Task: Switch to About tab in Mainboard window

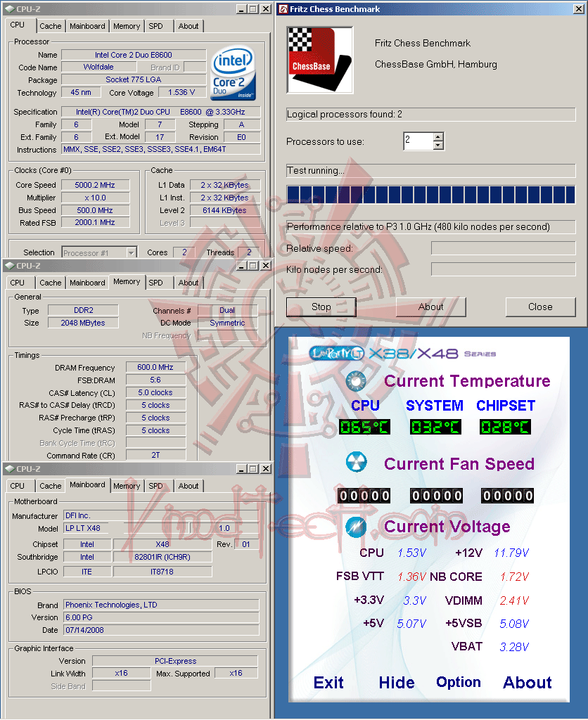Action: 188,486
